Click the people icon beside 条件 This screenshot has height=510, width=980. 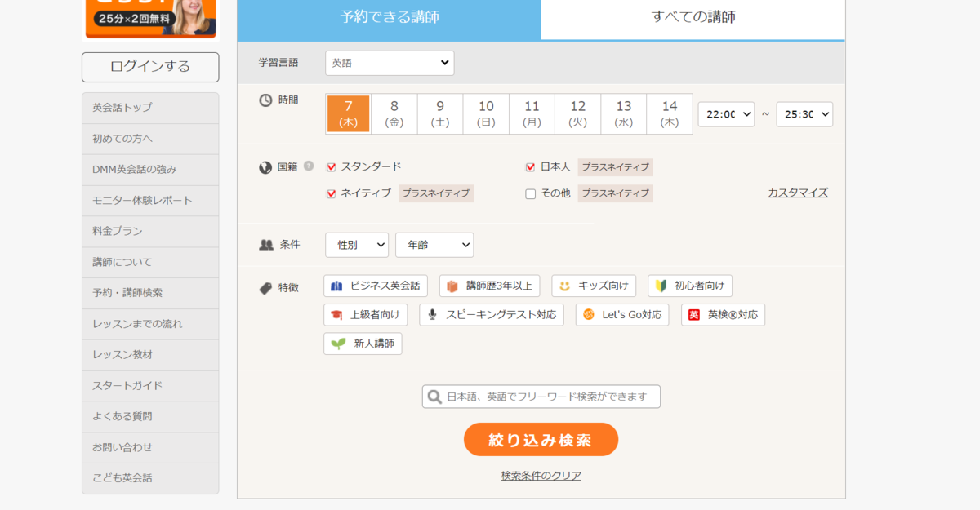[266, 244]
